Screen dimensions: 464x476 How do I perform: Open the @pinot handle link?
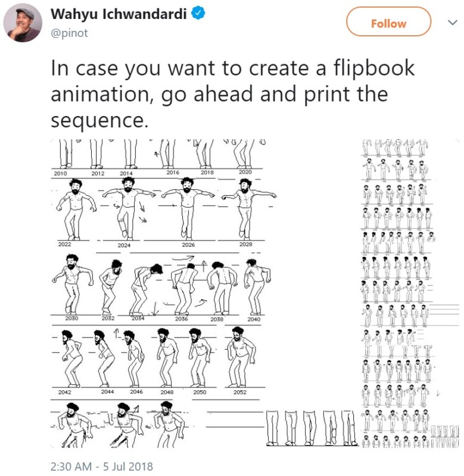click(69, 33)
